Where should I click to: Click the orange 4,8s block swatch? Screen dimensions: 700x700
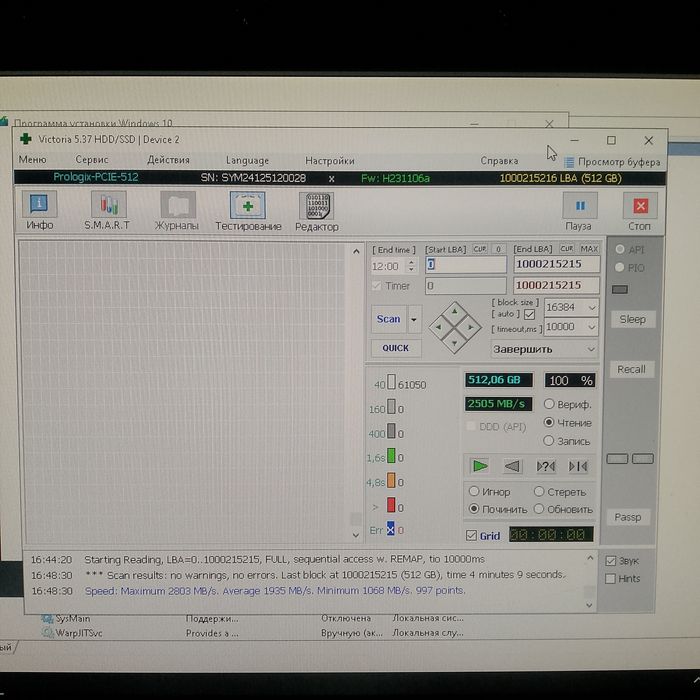pyautogui.click(x=391, y=480)
